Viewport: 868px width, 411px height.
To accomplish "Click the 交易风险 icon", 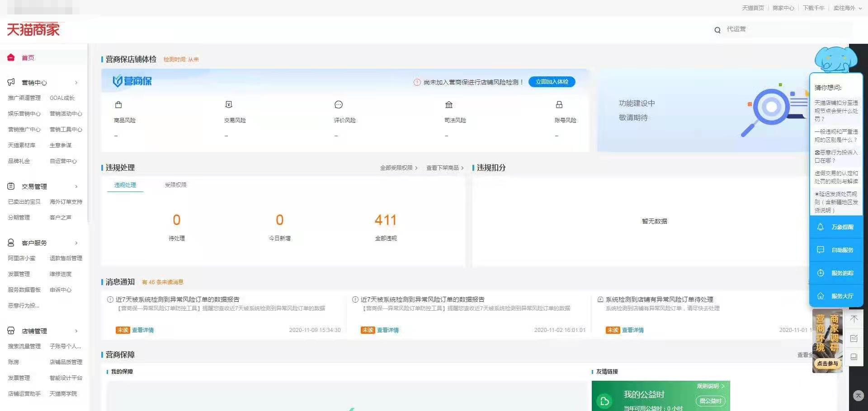I will [x=229, y=105].
